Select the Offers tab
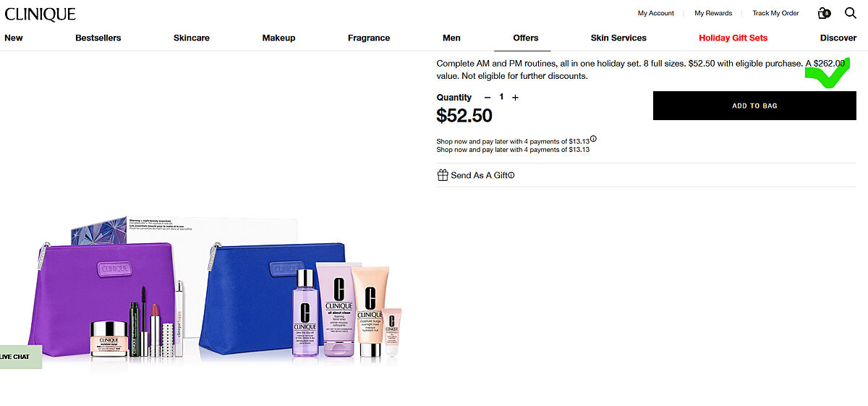 click(x=526, y=38)
